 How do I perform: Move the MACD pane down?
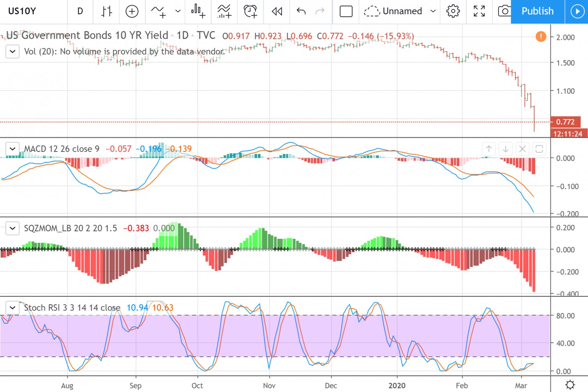click(506, 149)
